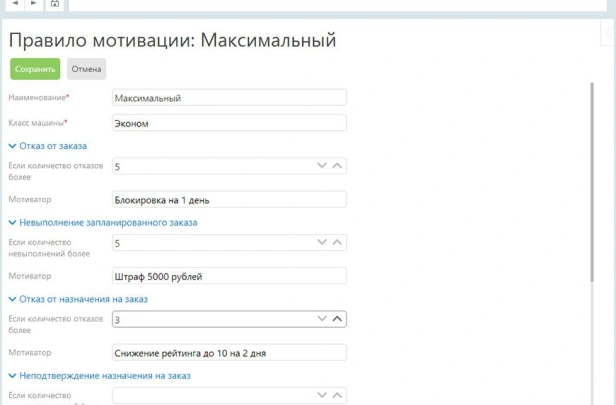Click the back navigation arrow icon
This screenshot has width=616, height=405.
(15, 4)
